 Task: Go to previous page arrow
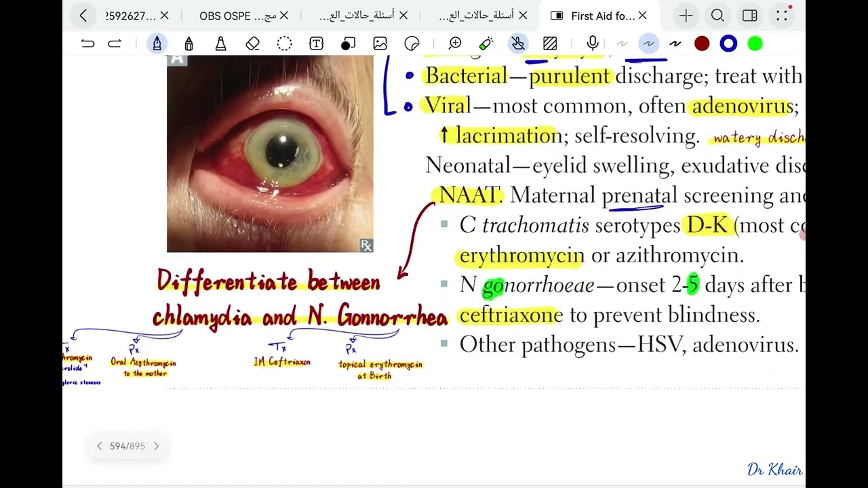(99, 446)
